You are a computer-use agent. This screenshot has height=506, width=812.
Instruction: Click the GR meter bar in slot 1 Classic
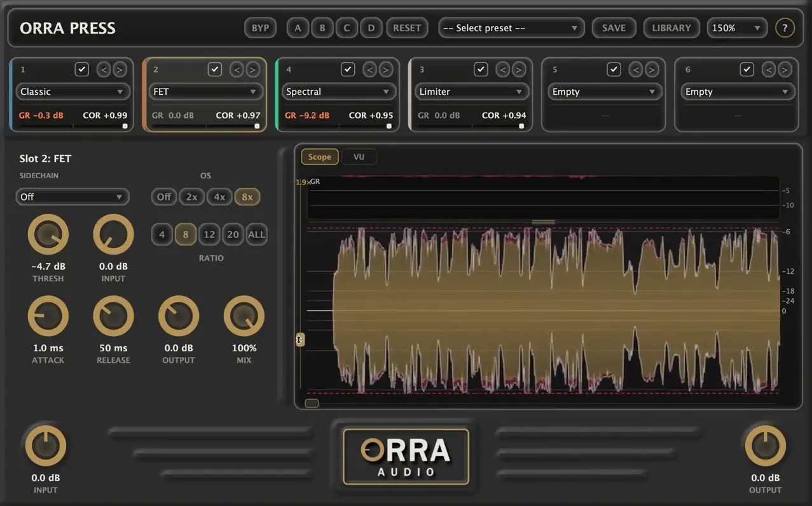click(73, 126)
